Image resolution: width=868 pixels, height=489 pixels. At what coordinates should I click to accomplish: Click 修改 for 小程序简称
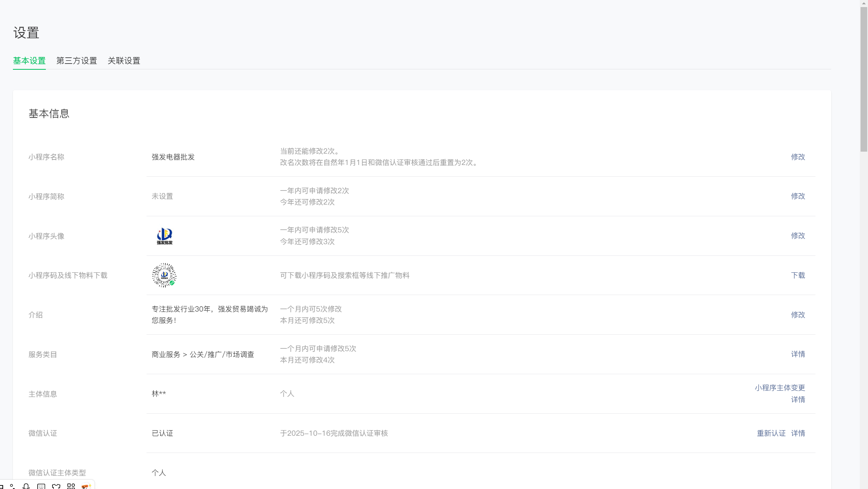[x=797, y=196]
